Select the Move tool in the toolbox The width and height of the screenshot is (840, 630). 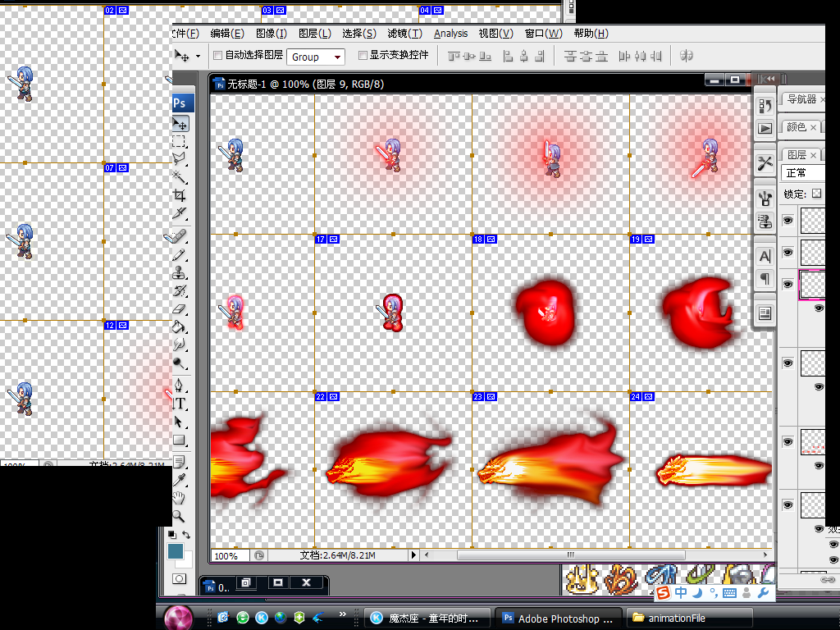(180, 124)
